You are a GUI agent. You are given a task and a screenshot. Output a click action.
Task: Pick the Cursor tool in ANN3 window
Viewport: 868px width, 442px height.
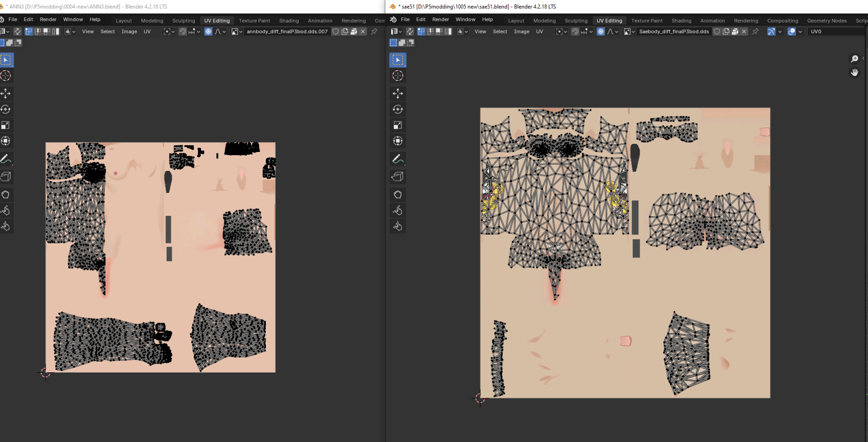[x=6, y=76]
